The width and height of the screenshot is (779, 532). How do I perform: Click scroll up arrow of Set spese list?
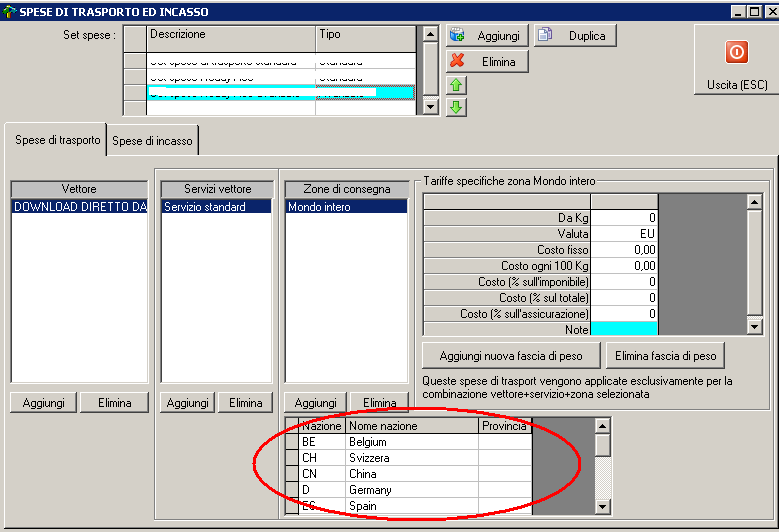(430, 34)
